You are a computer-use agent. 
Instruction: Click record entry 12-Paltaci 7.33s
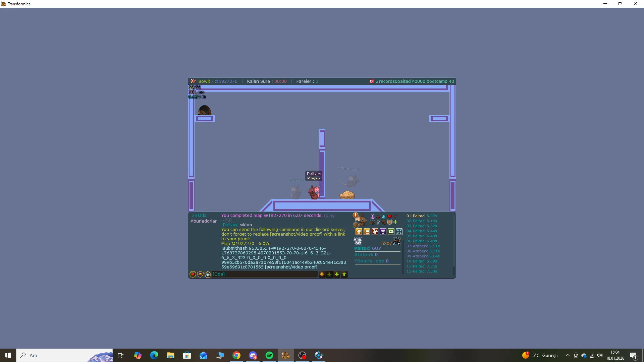point(422,271)
